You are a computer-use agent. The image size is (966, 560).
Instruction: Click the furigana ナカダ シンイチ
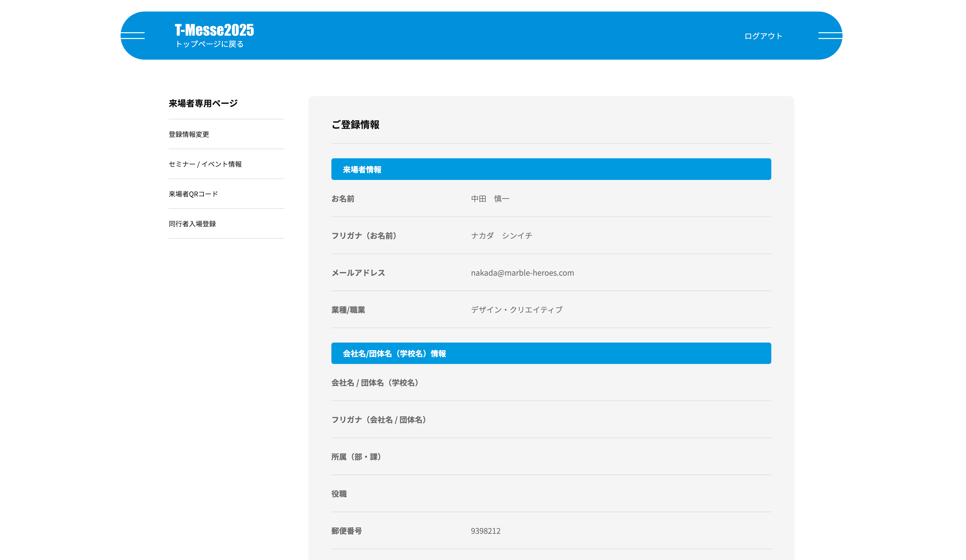coord(501,236)
